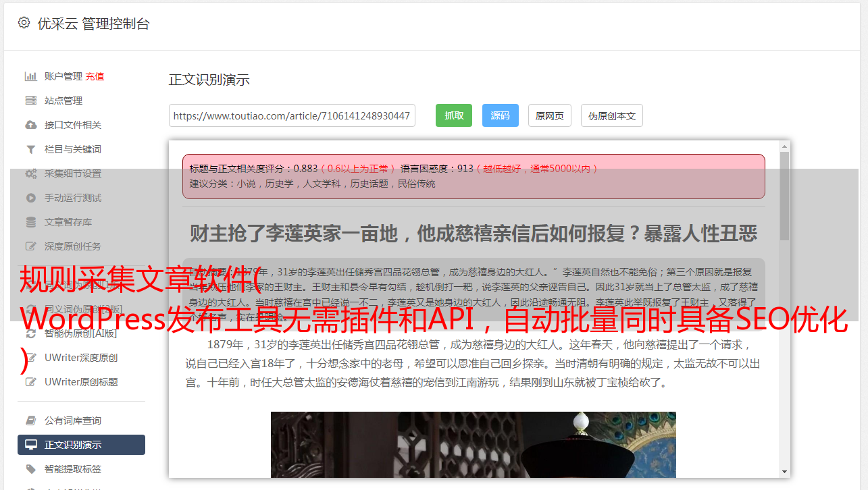Viewport: 868px width, 490px height.
Task: Select the highlighted 正文识别演示 menu item
Action: click(x=81, y=445)
